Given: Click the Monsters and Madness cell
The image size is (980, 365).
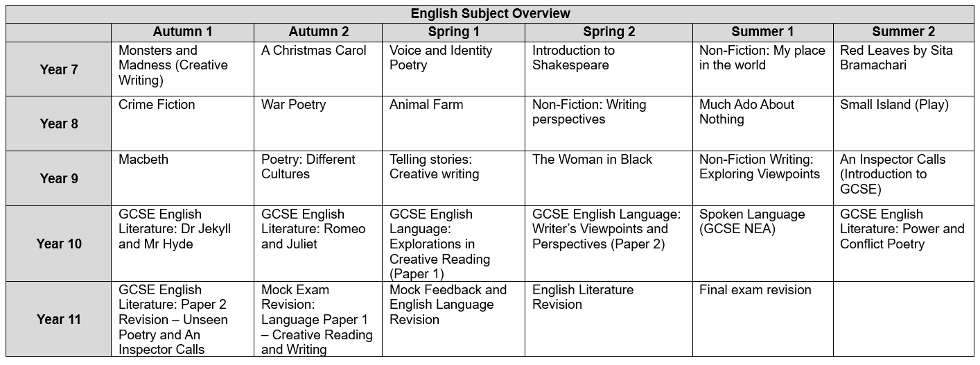Looking at the screenshot, I should pos(183,69).
